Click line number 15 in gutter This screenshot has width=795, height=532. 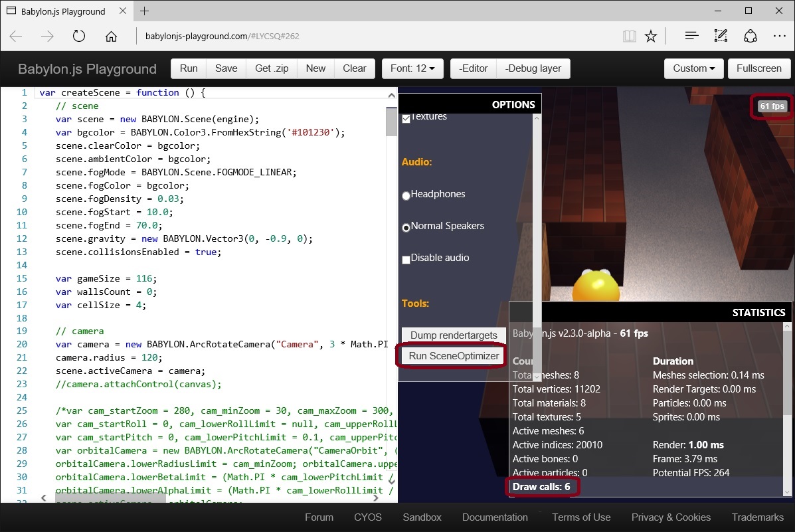point(22,278)
